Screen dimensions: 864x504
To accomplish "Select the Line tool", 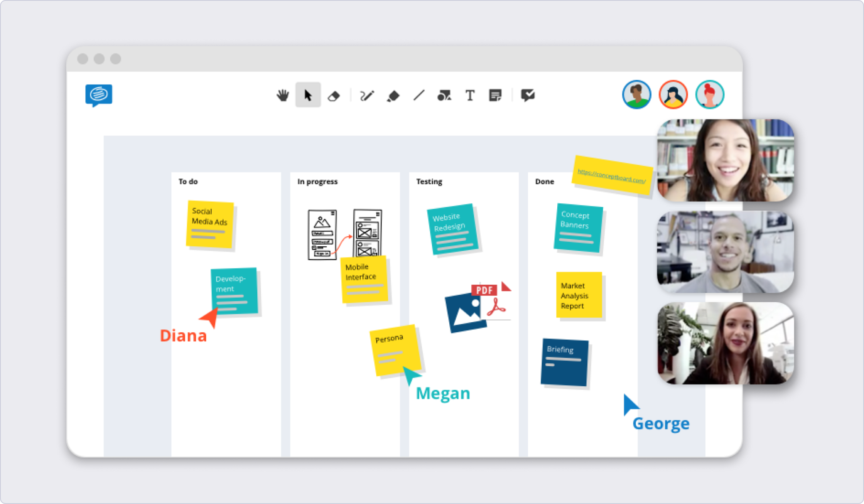I will point(418,95).
